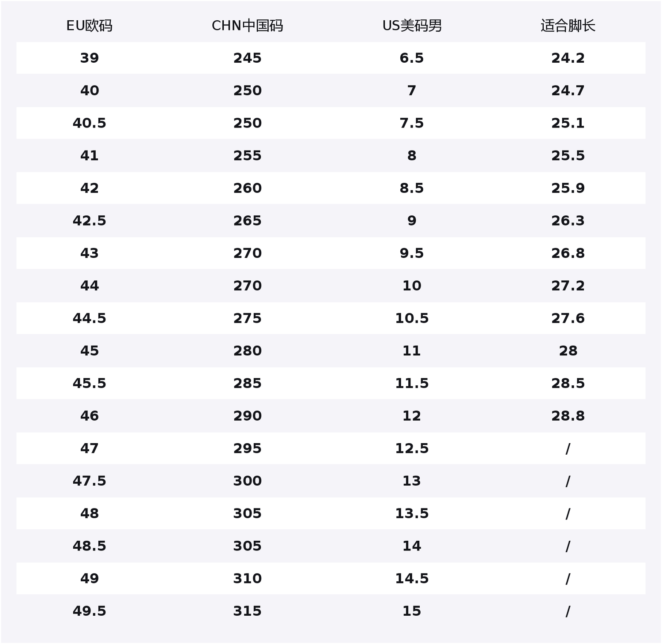Select US size 6.5 cell

tap(412, 58)
